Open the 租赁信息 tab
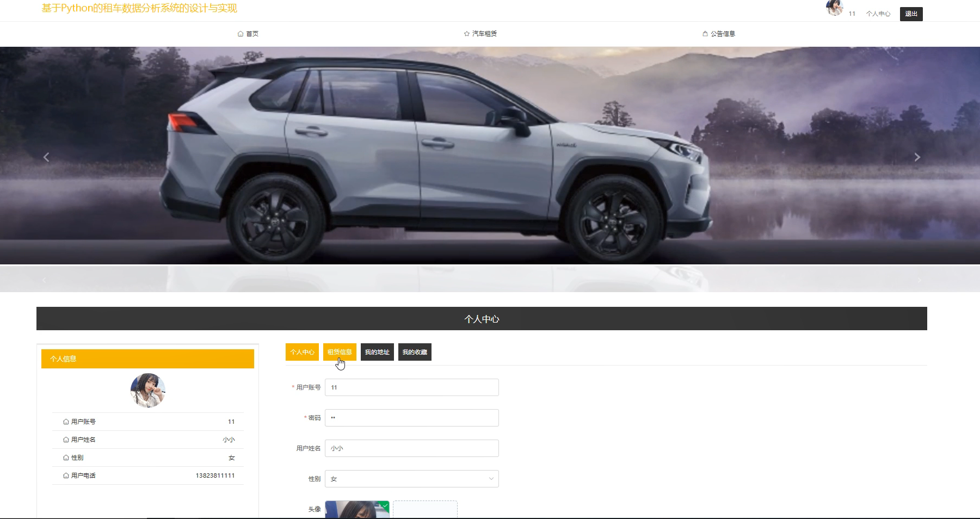Image resolution: width=980 pixels, height=519 pixels. (340, 352)
